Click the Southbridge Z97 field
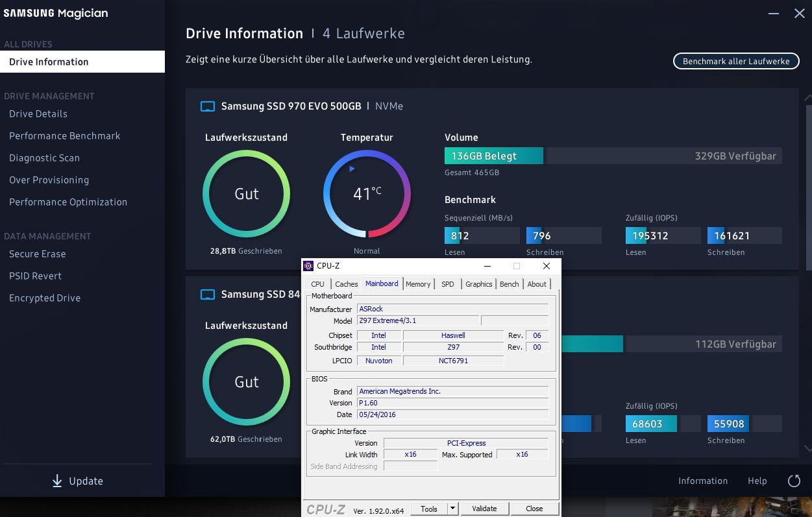Viewport: 812px width, 517px height. click(x=453, y=347)
